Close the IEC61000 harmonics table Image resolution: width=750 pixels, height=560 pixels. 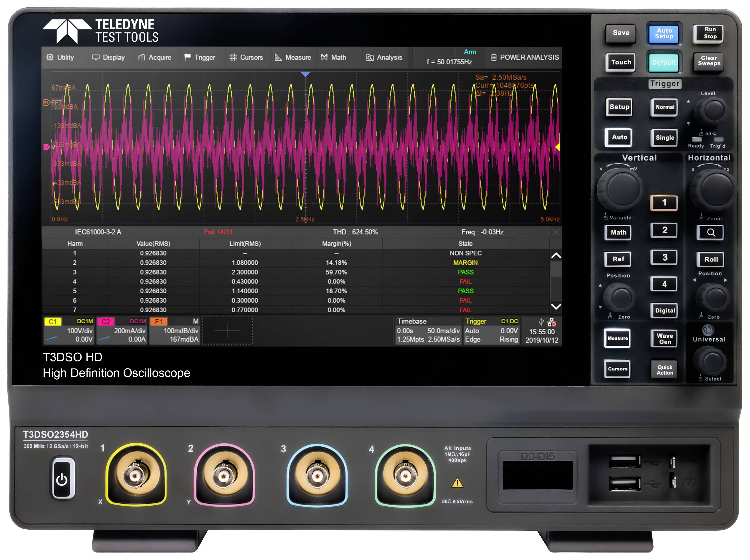click(x=556, y=232)
